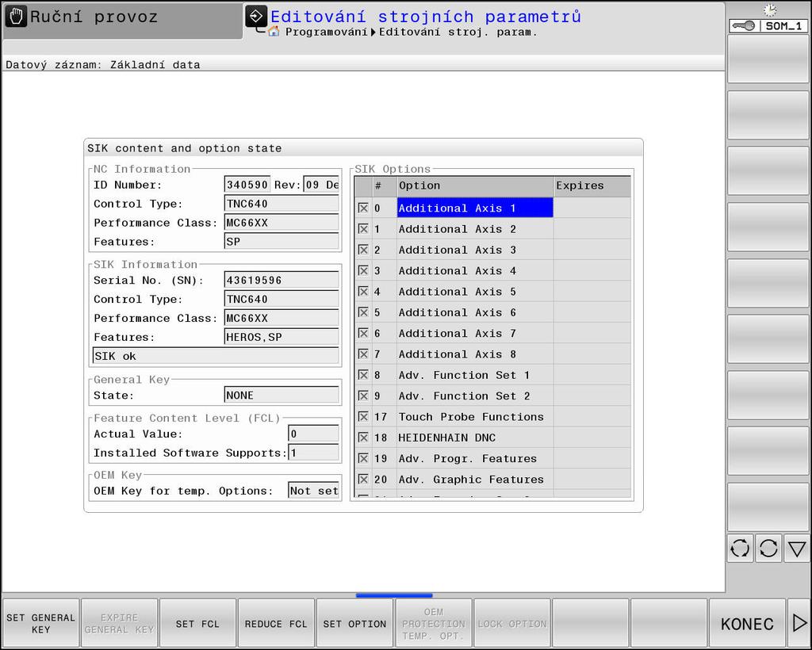The image size is (812, 650).
Task: Click the programming mode diamond icon
Action: pos(256,17)
